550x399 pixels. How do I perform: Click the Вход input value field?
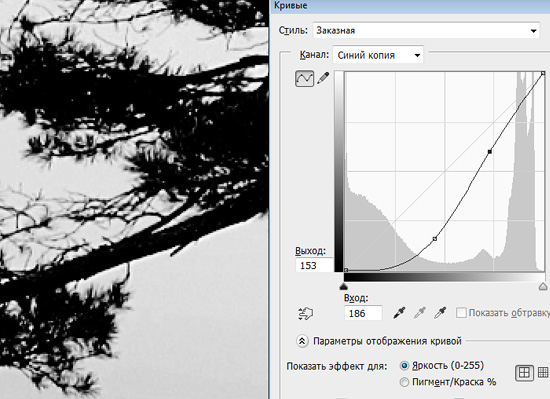pos(363,313)
